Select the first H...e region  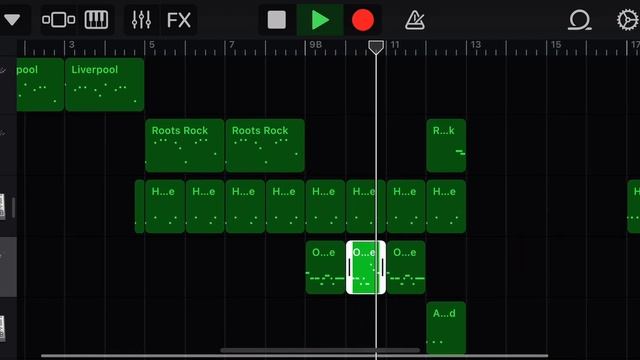click(165, 207)
